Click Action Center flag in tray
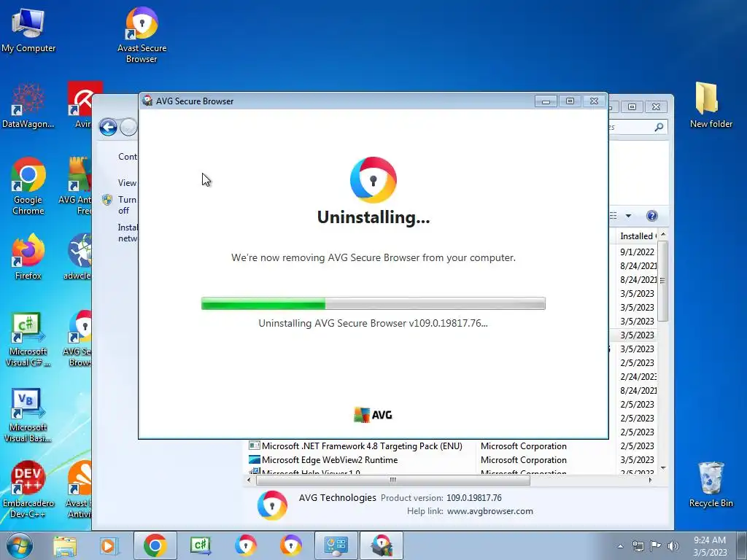The image size is (747, 560). pyautogui.click(x=656, y=546)
